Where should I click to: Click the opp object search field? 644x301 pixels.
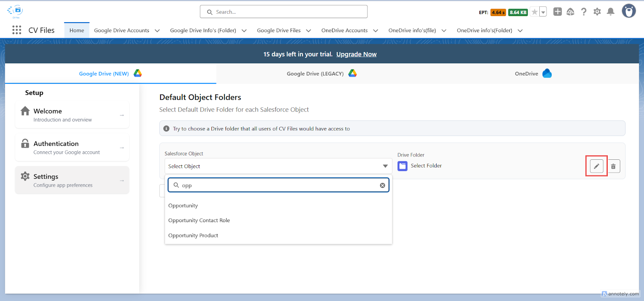[279, 185]
